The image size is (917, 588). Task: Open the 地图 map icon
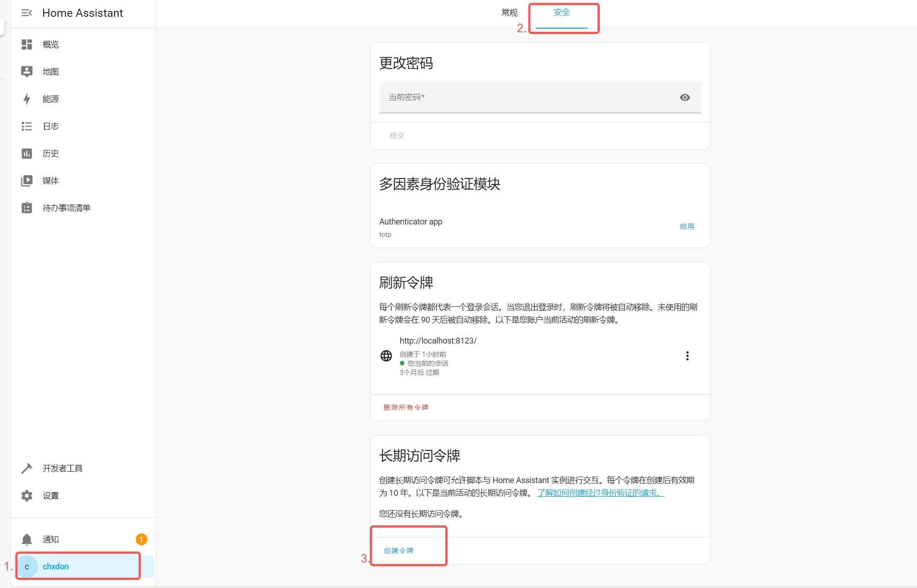(27, 71)
